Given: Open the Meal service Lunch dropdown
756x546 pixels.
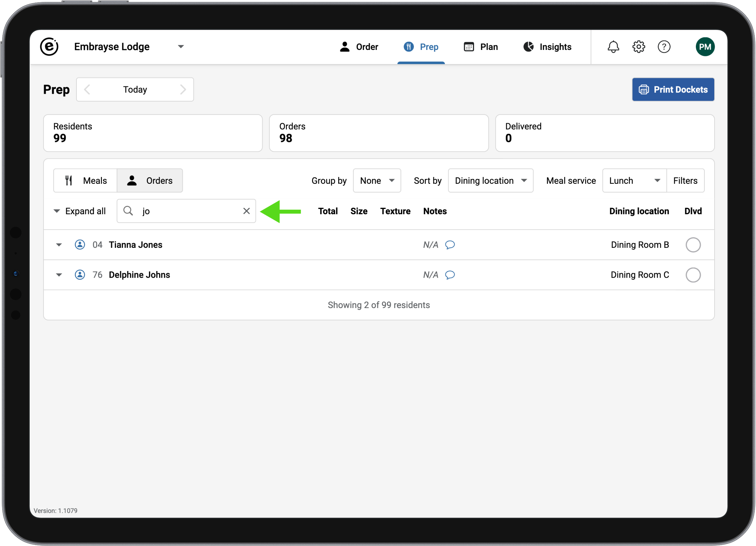Looking at the screenshot, I should [x=634, y=181].
